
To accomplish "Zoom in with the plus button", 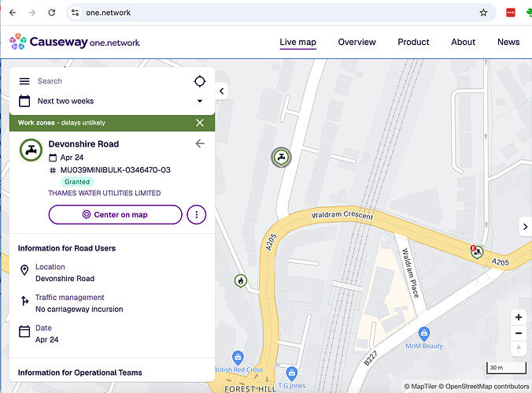I will [x=519, y=317].
